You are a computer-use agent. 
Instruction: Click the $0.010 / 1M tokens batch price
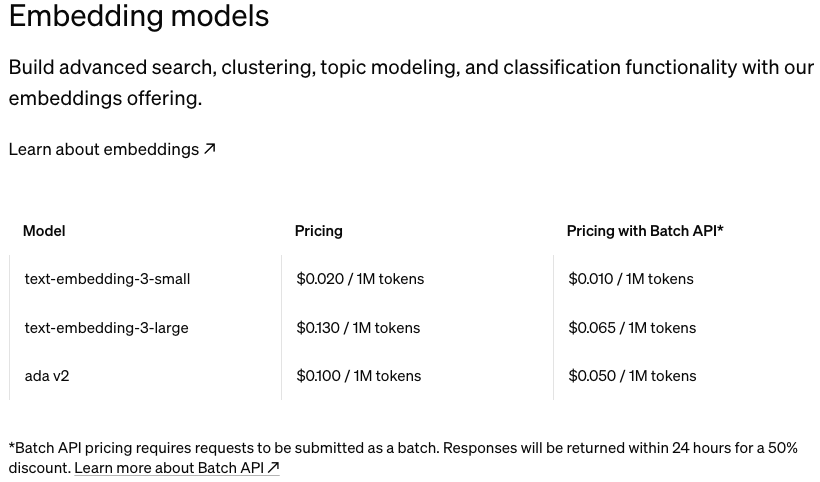[x=631, y=279]
